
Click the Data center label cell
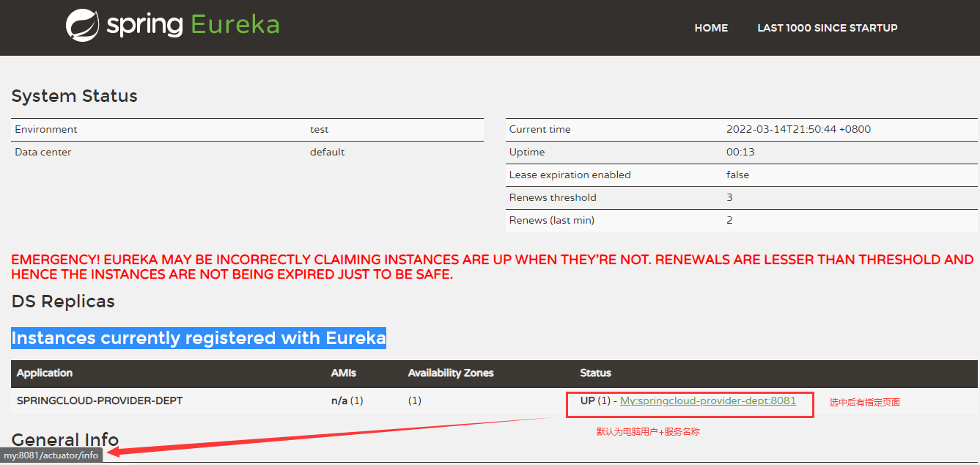[x=43, y=152]
